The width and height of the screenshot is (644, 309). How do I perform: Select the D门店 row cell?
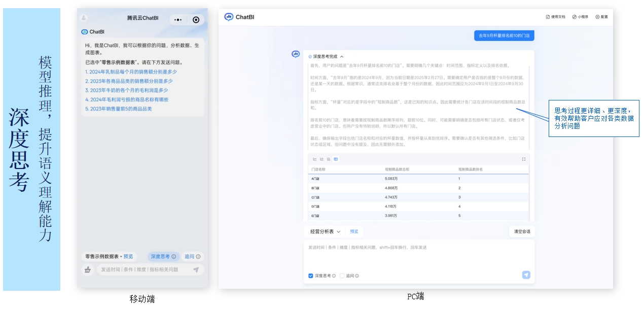[315, 207]
